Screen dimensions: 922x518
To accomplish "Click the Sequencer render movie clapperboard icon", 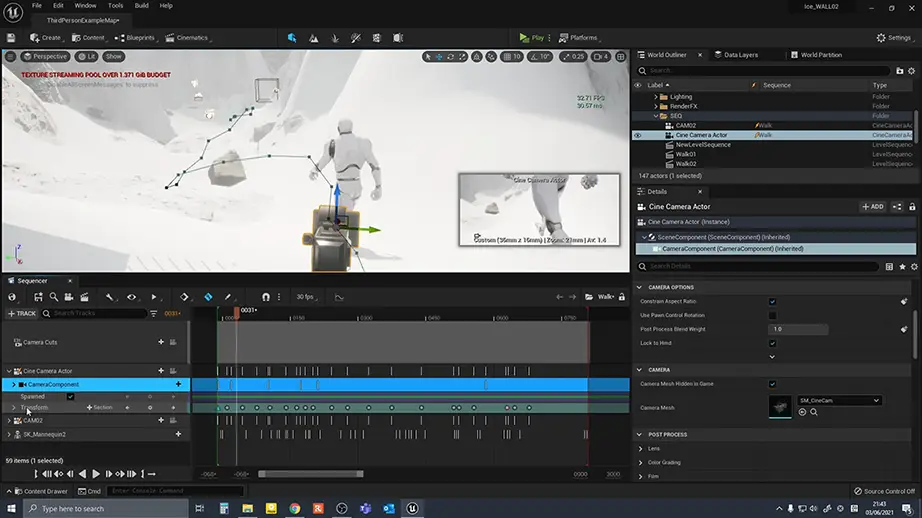I will click(x=84, y=297).
